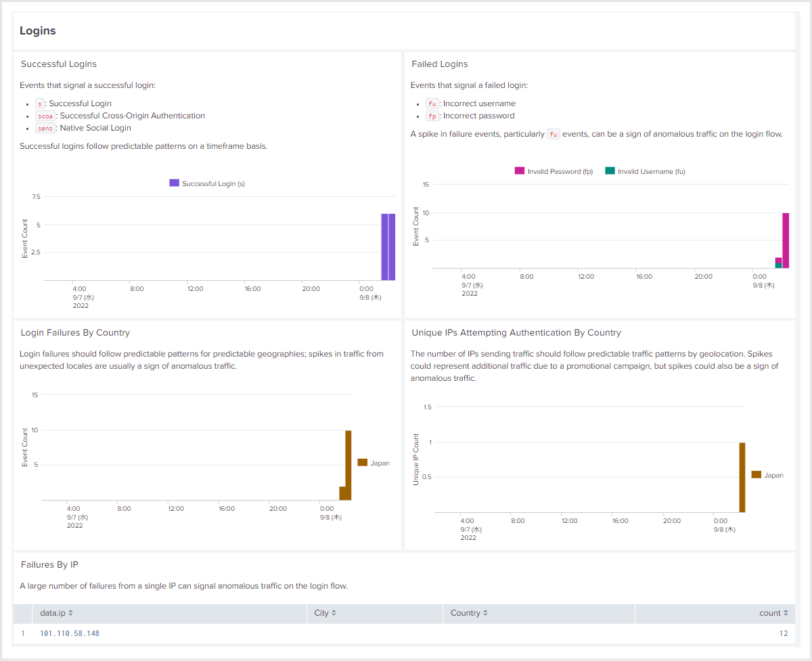Click row number 1 in Failures table

tap(23, 633)
